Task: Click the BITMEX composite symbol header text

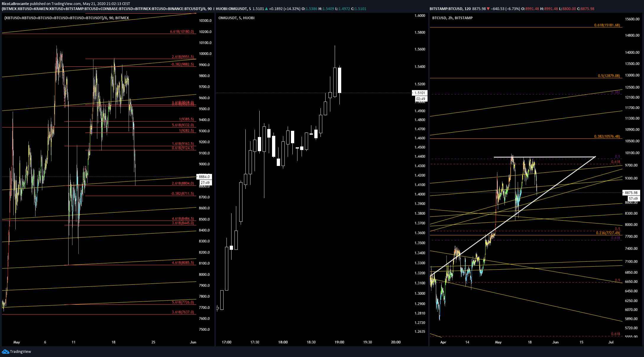Action: coord(106,9)
